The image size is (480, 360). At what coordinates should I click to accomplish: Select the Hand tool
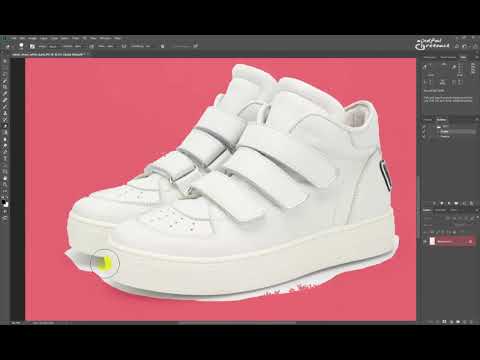(x=5, y=178)
